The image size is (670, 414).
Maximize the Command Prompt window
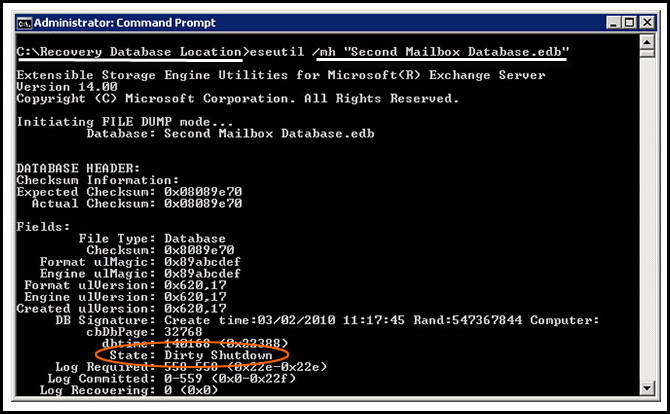[627, 21]
